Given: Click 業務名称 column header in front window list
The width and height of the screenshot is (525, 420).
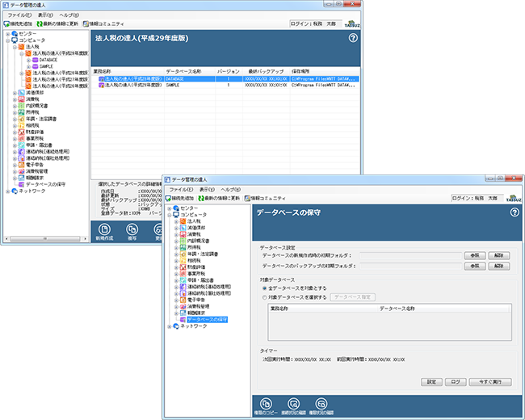Looking at the screenshot, I should coord(323,309).
